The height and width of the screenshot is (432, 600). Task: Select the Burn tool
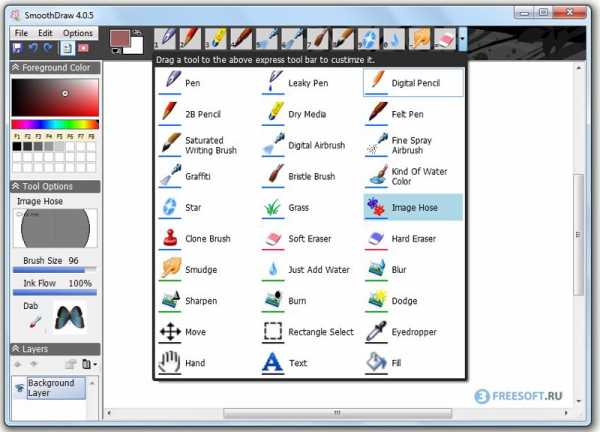[x=310, y=300]
